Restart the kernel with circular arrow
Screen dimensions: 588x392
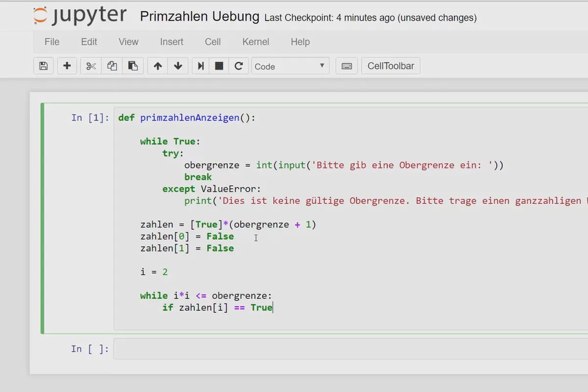(x=239, y=66)
